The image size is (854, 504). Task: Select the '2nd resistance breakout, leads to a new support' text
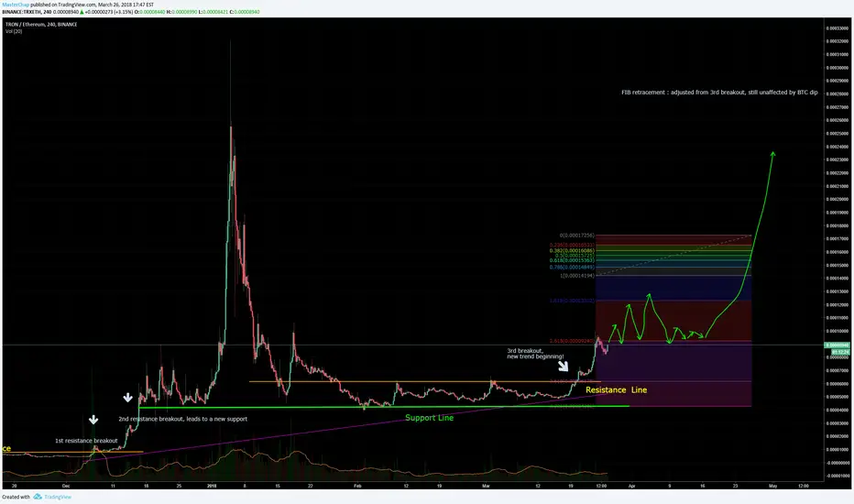183,419
